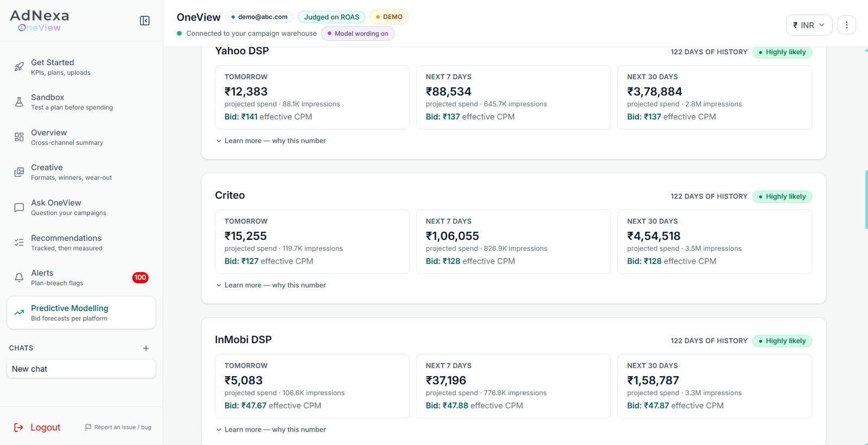The width and height of the screenshot is (868, 445).
Task: Click the Sandbox flask icon
Action: click(x=19, y=102)
